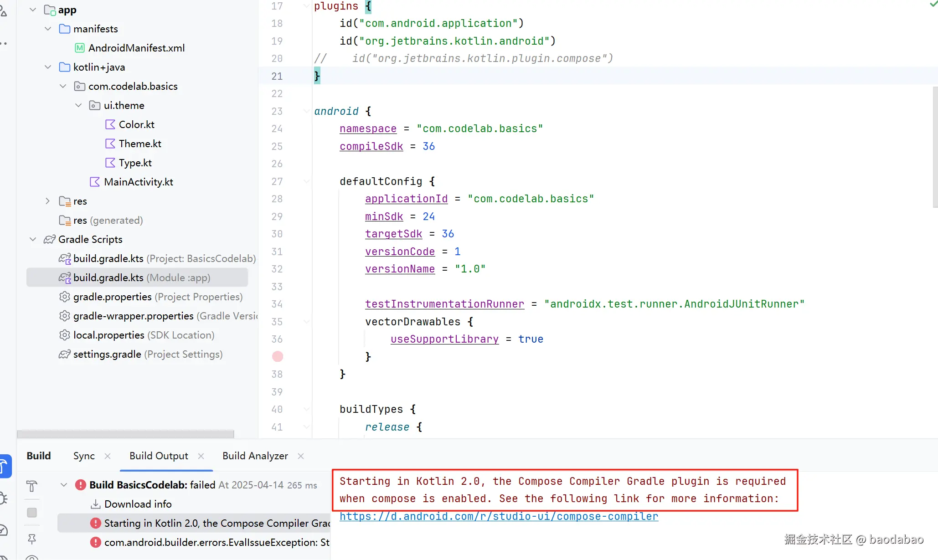Switch to the Build Analyzer tab
The image size is (938, 560).
tap(255, 456)
